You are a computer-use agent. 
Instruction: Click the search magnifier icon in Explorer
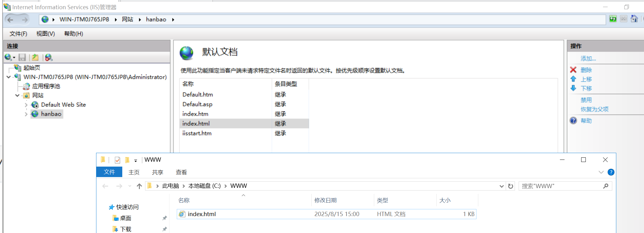[x=606, y=186]
